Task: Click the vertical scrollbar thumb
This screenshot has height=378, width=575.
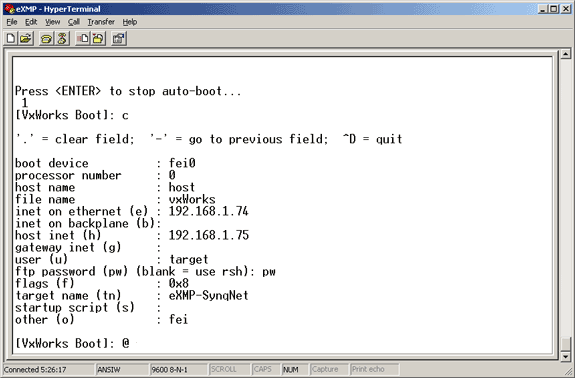Action: (x=566, y=344)
